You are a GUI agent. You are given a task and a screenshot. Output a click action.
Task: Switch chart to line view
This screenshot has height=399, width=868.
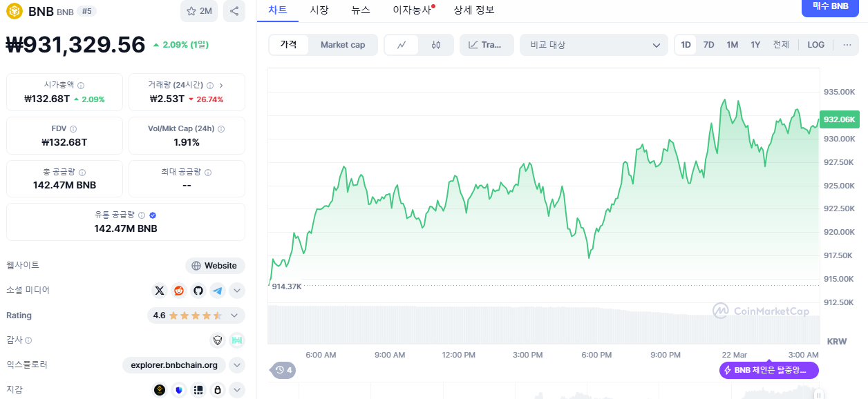coord(402,45)
